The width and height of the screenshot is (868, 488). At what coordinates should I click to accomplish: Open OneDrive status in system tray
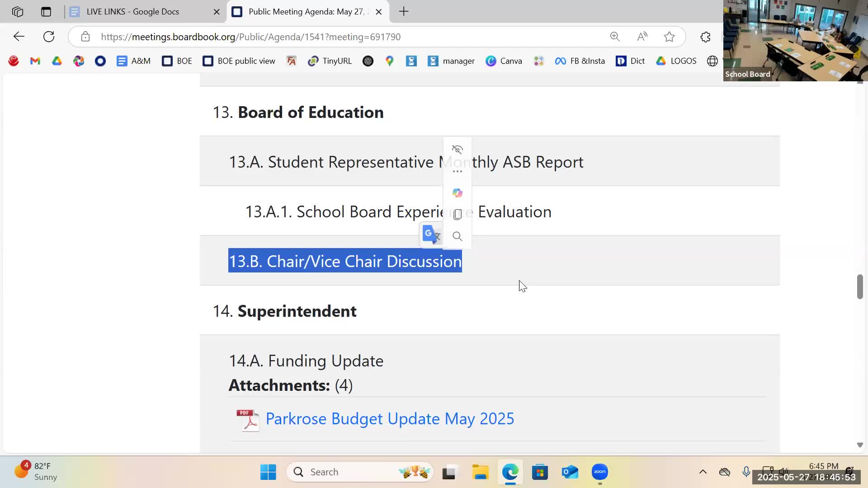pyautogui.click(x=725, y=472)
